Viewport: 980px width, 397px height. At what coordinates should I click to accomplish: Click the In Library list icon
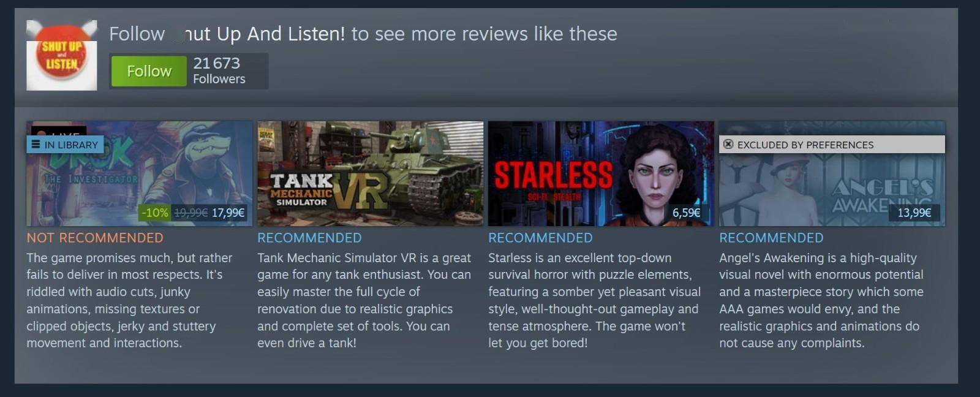36,145
